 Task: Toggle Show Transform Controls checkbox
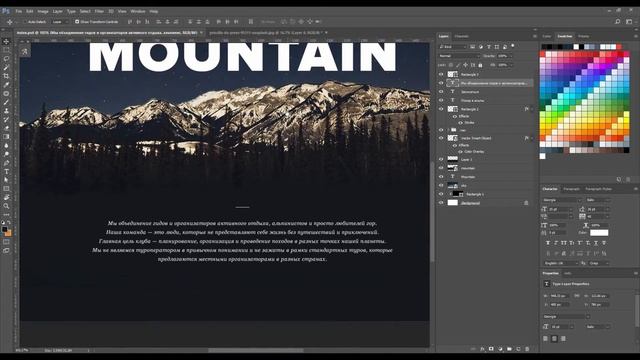pyautogui.click(x=77, y=22)
